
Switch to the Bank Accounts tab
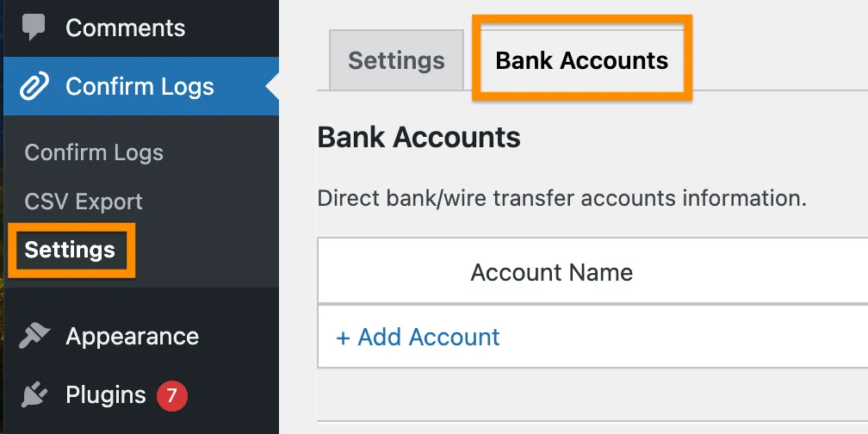[x=581, y=60]
